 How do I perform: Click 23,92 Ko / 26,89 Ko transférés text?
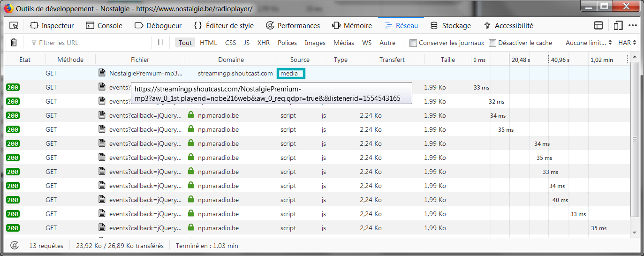(x=120, y=246)
